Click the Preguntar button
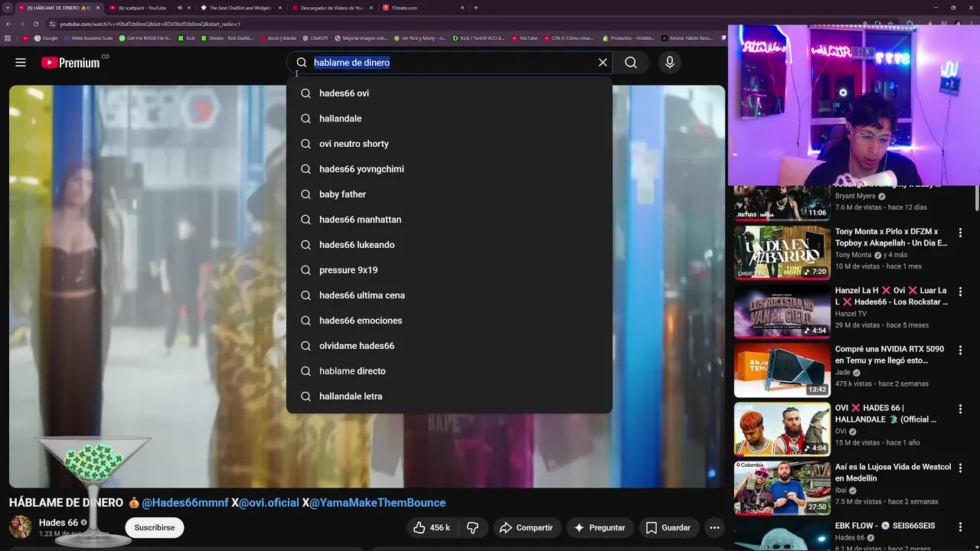The width and height of the screenshot is (980, 551). [599, 527]
